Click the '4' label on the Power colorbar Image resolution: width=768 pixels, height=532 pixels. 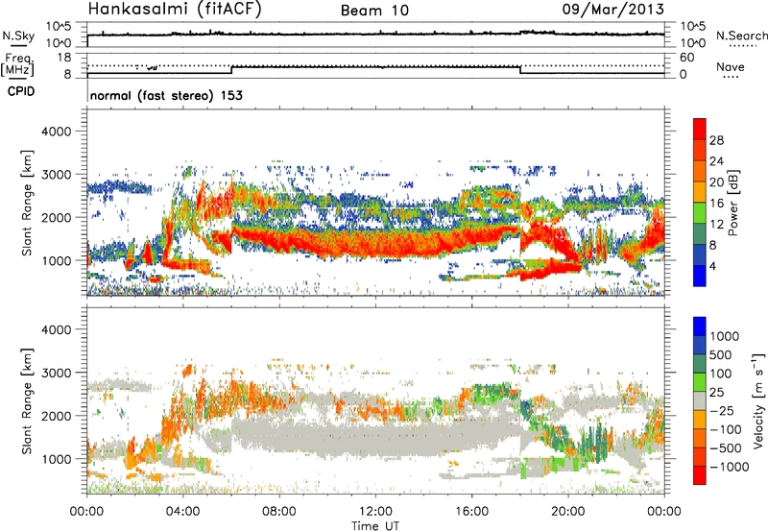tap(713, 267)
